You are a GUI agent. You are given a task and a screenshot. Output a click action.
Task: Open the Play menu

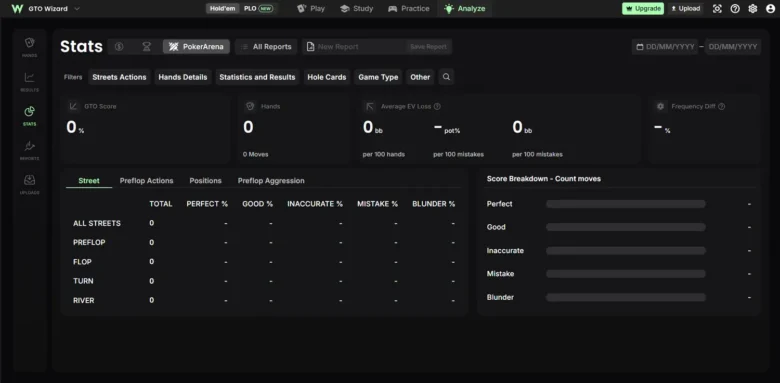coord(311,8)
